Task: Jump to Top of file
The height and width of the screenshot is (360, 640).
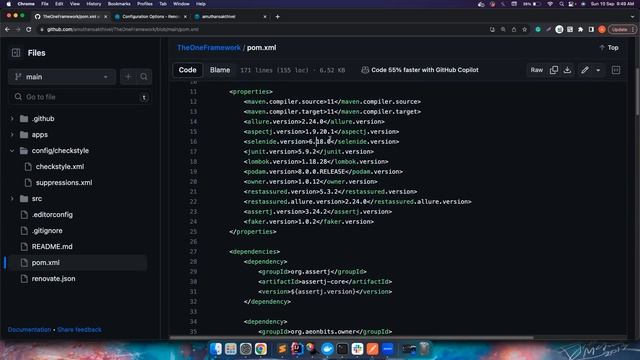Action: pyautogui.click(x=609, y=48)
